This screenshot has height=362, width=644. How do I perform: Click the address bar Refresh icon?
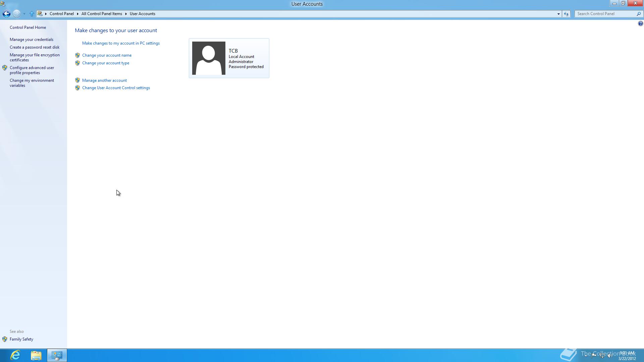[x=566, y=14]
